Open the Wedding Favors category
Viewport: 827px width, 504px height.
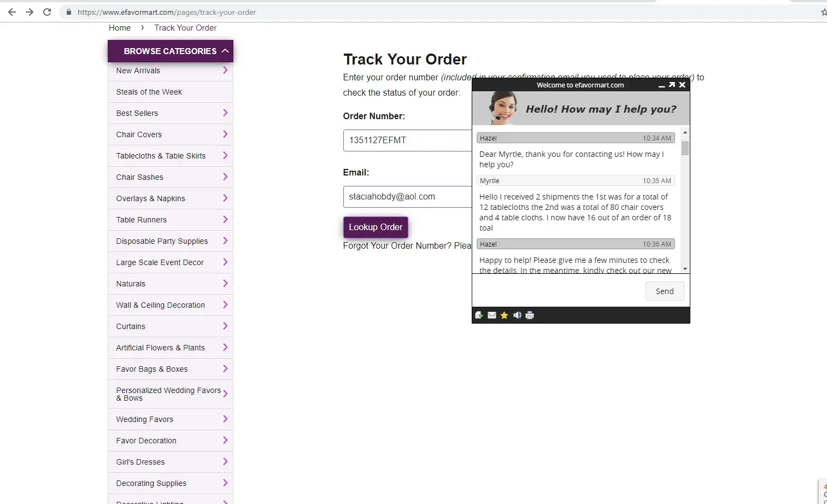click(171, 419)
